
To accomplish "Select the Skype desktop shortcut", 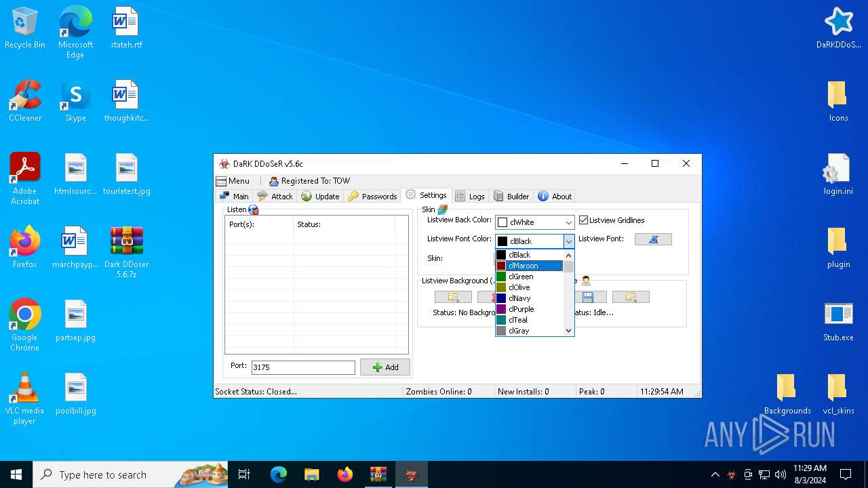I will 75,101.
